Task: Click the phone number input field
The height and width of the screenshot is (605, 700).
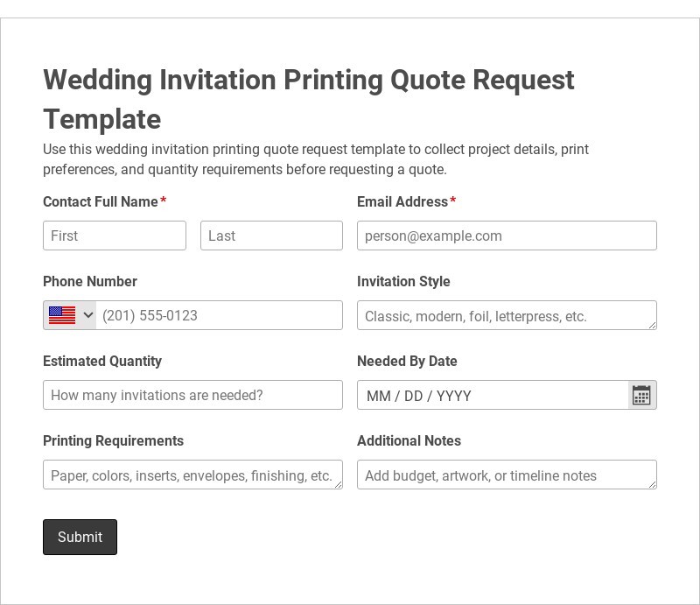Action: (220, 315)
